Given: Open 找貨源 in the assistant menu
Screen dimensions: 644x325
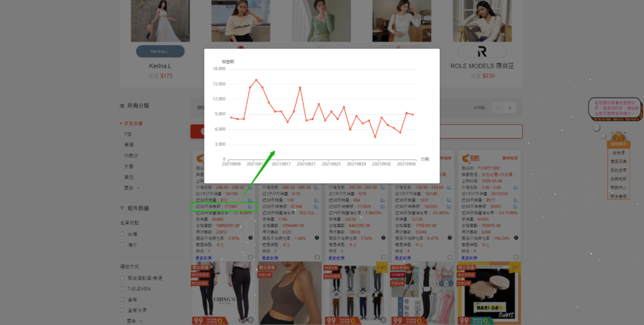Looking at the screenshot, I should pyautogui.click(x=618, y=153).
